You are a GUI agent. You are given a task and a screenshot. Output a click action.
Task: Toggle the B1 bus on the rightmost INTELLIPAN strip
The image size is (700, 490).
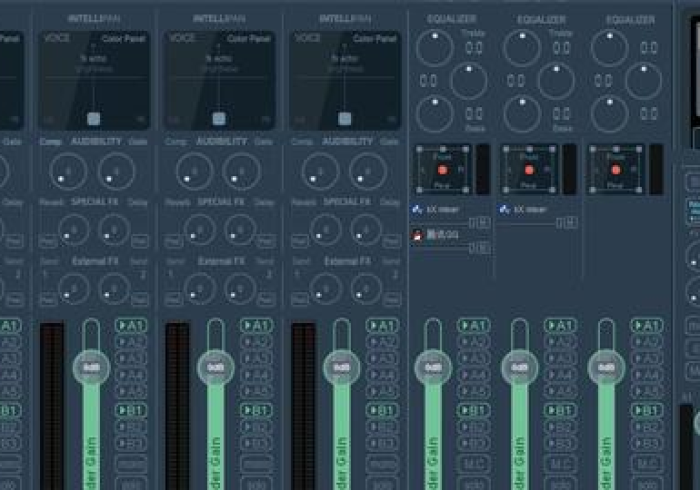(381, 410)
